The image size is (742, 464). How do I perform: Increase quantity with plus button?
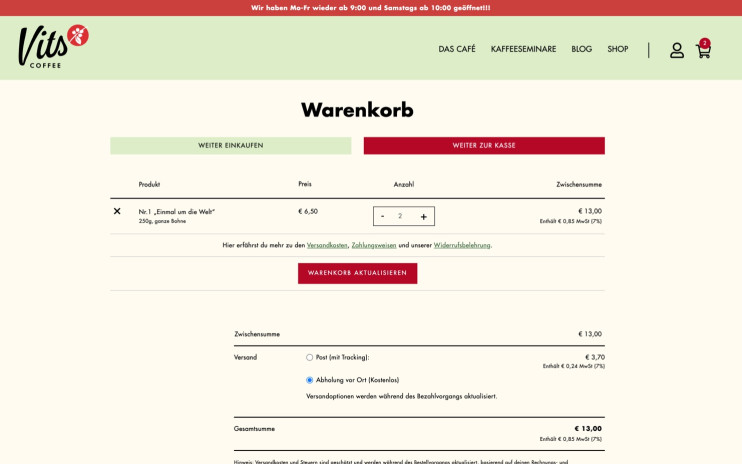423,216
